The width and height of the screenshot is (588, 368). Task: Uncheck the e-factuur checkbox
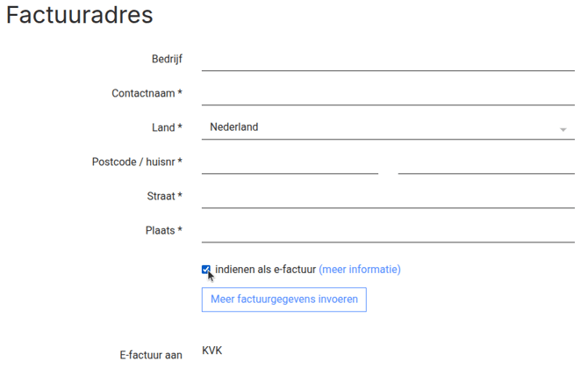[x=206, y=270]
